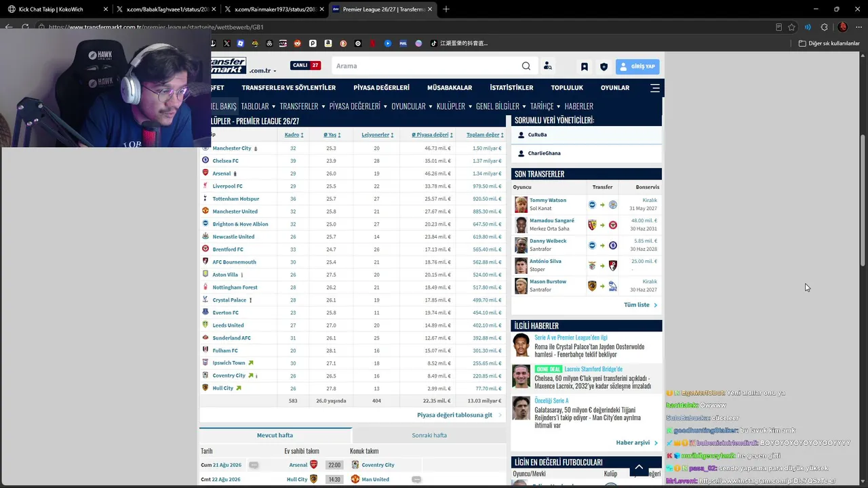868x488 pixels.
Task: Open the Haberler submenu item
Action: (x=579, y=106)
